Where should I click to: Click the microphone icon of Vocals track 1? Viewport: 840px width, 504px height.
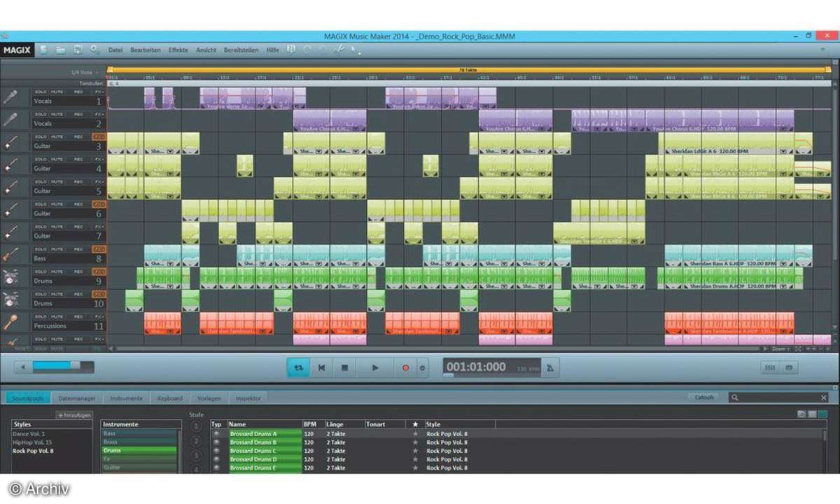click(10, 97)
